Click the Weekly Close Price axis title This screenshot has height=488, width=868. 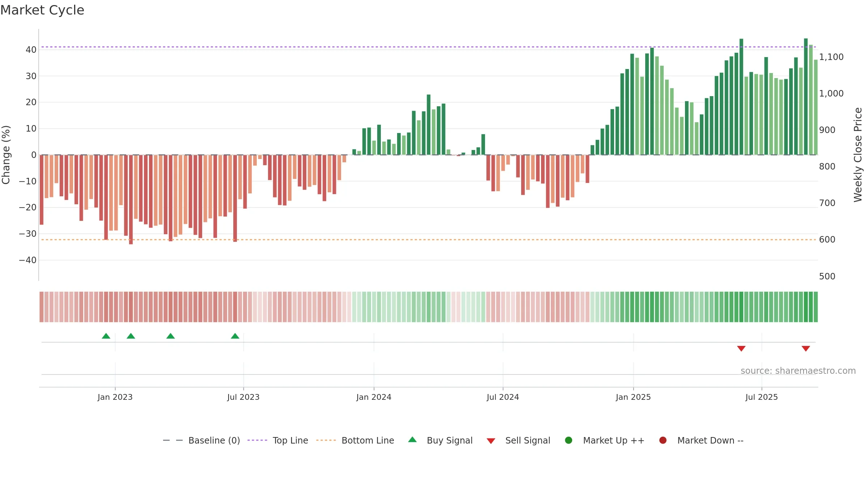coord(858,155)
